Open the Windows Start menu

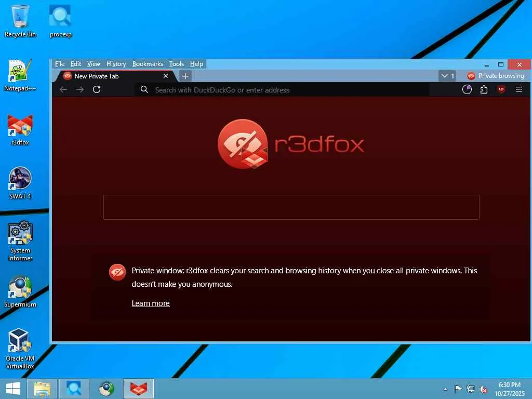13,389
